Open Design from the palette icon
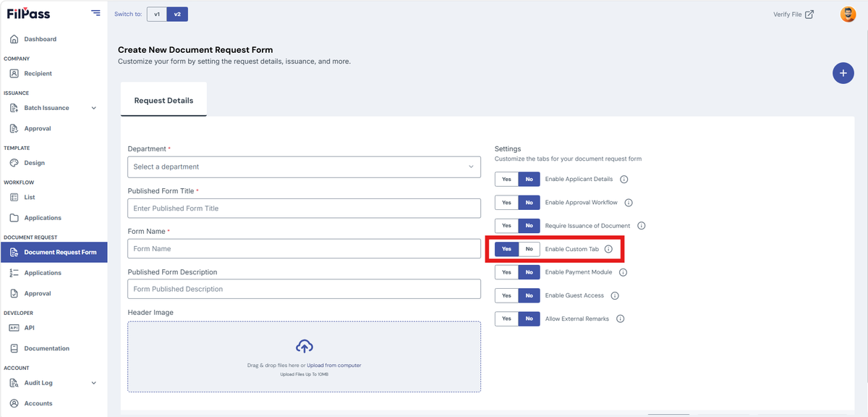Viewport: 868px width, 417px height. click(14, 163)
